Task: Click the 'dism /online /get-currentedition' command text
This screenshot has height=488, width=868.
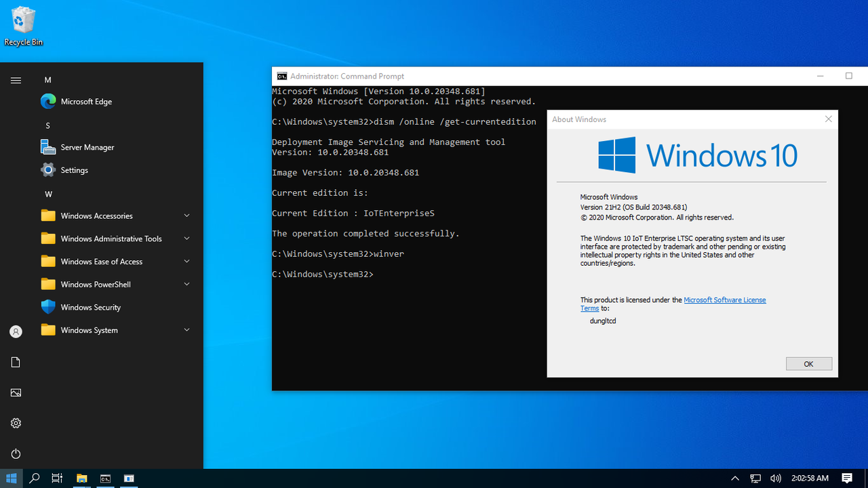Action: tap(455, 122)
